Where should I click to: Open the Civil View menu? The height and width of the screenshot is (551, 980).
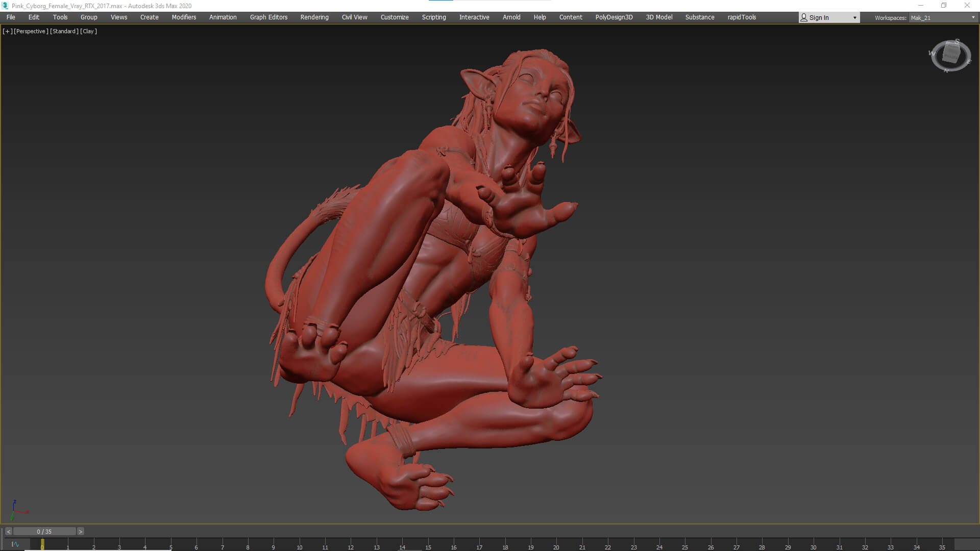coord(355,17)
